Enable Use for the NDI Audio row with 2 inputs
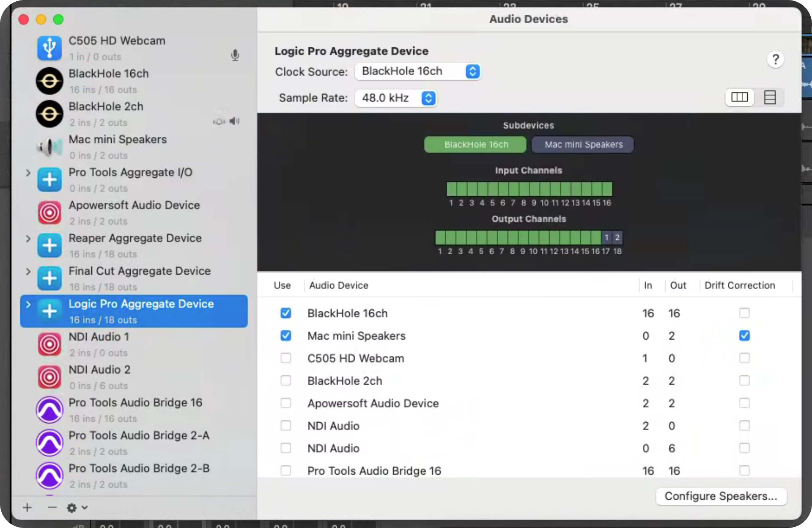This screenshot has width=812, height=528. (286, 425)
